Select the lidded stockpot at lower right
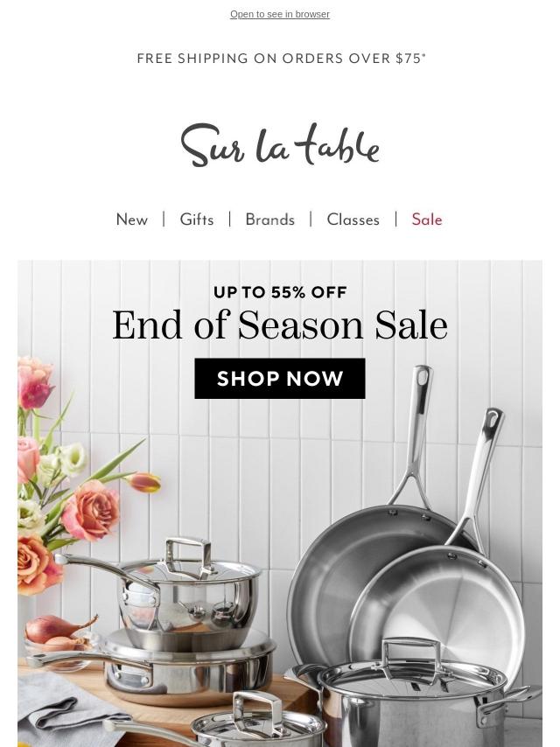 tap(415, 695)
